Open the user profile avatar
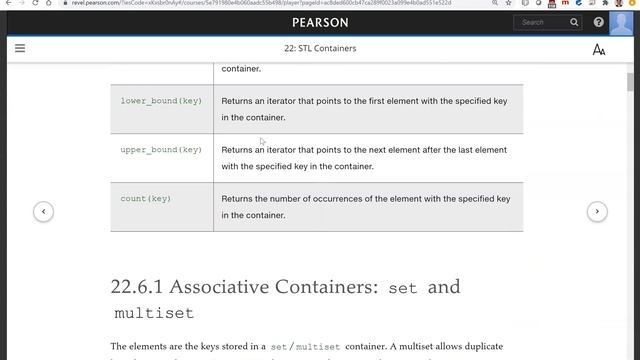Viewport: 640px width, 360px height. coord(621,23)
